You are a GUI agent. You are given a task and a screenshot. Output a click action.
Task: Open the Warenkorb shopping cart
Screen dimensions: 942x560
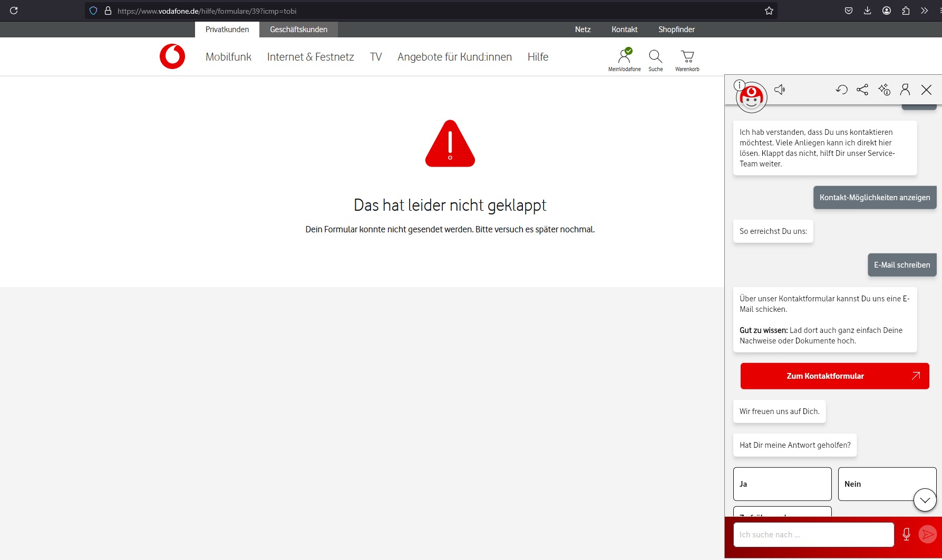click(687, 60)
